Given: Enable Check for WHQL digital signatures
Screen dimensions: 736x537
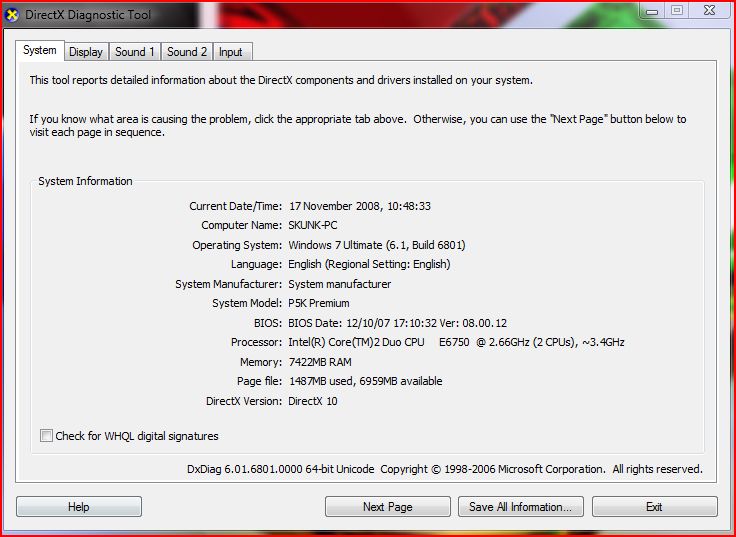Looking at the screenshot, I should pos(46,436).
